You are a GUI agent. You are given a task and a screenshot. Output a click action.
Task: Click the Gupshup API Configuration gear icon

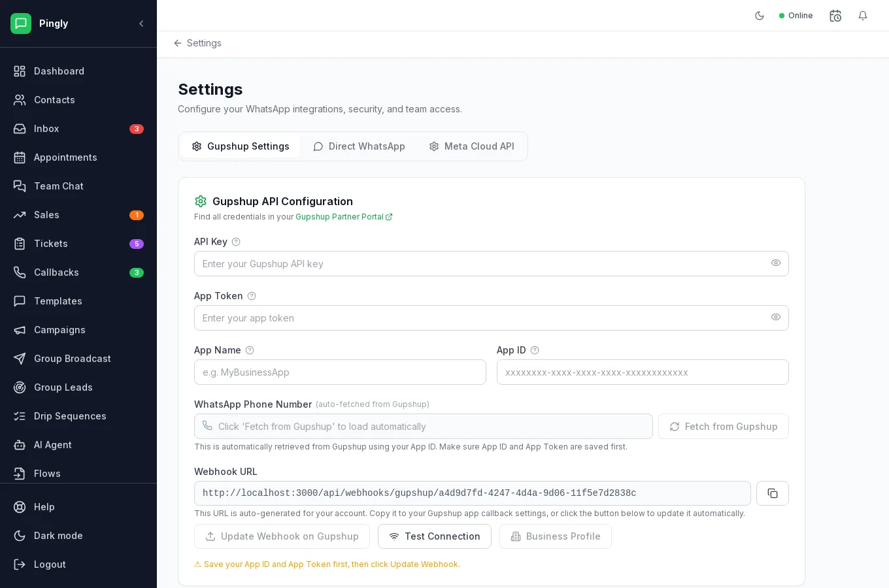[201, 201]
